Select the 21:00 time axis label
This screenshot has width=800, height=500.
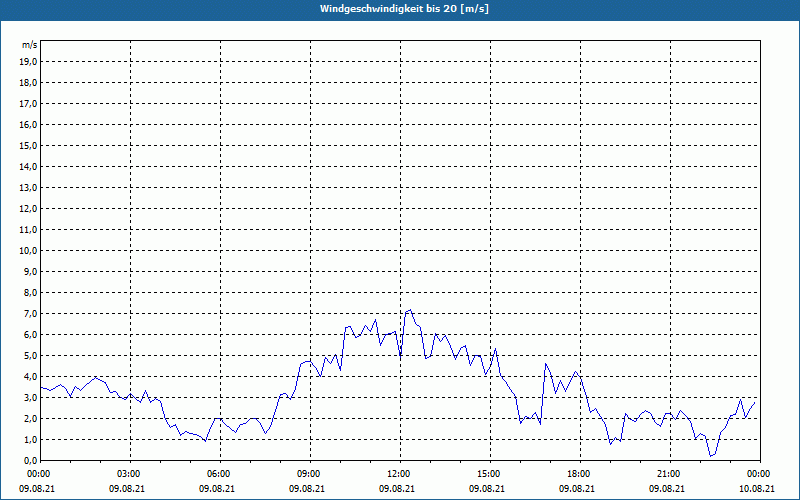[669, 473]
